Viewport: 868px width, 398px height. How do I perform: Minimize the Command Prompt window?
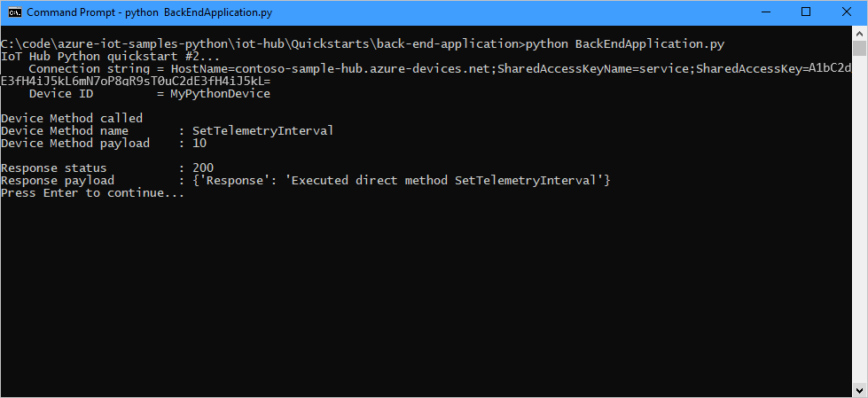(764, 13)
